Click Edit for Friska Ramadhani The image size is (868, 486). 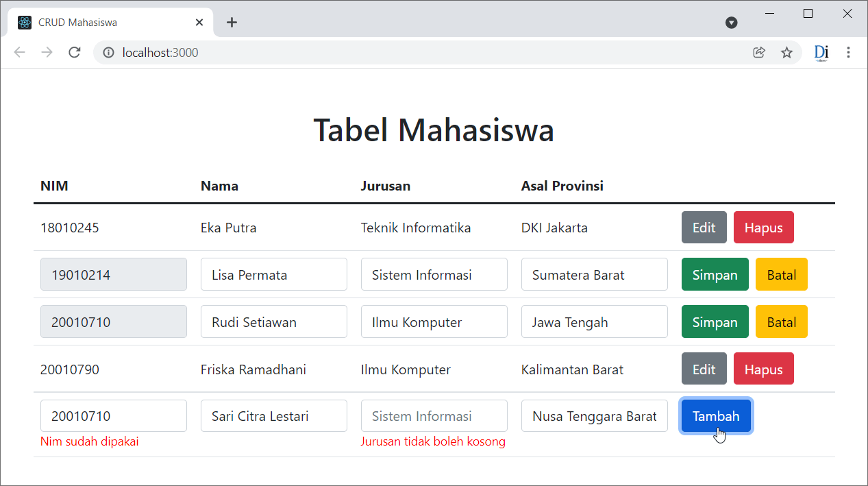click(704, 369)
